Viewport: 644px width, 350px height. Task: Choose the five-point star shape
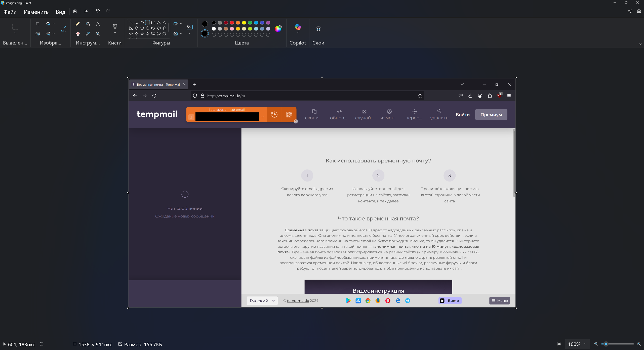pos(142,34)
